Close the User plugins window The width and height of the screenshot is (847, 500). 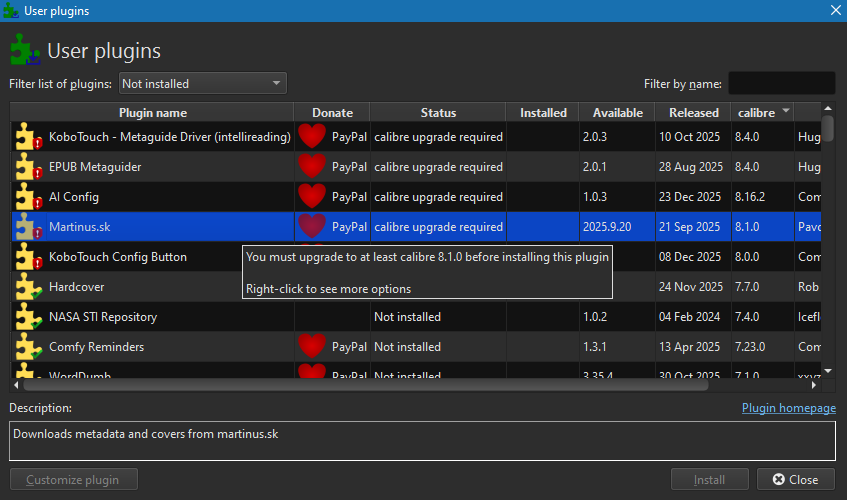(x=835, y=11)
